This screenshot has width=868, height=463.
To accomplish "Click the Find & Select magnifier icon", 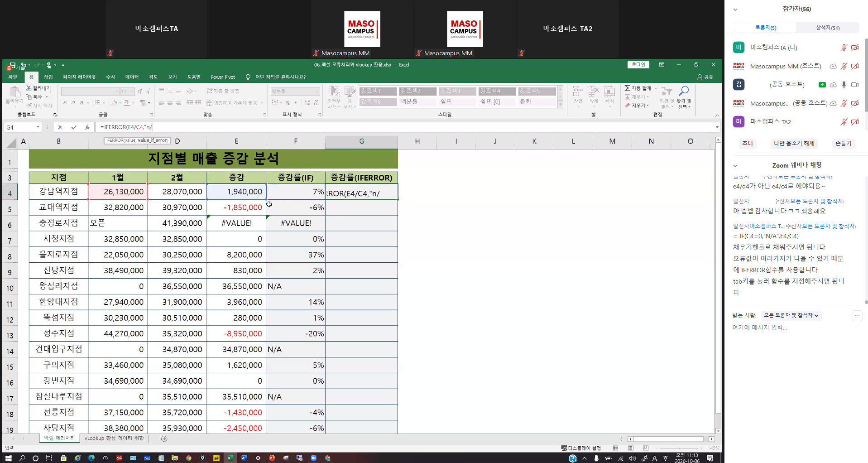I will pyautogui.click(x=684, y=92).
